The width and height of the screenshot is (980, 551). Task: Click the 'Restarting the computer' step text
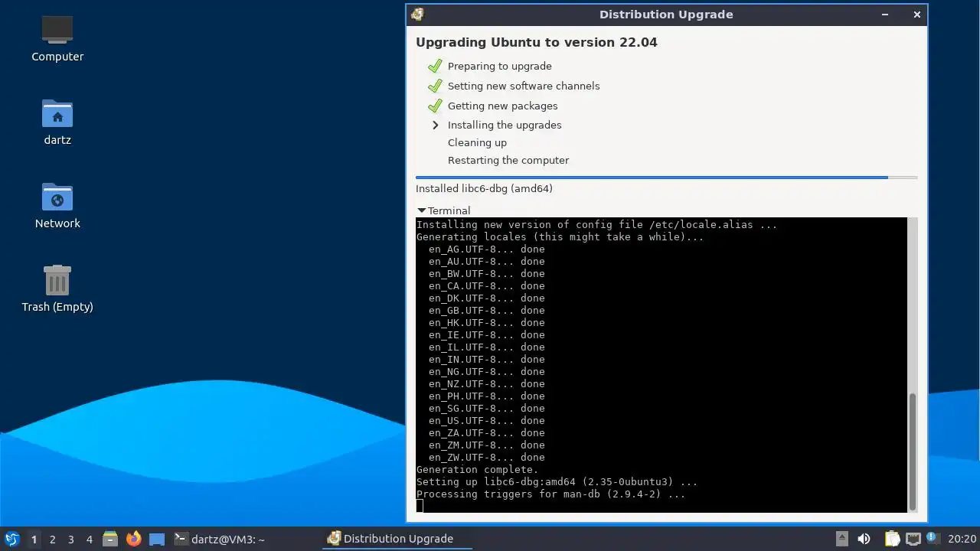tap(508, 160)
